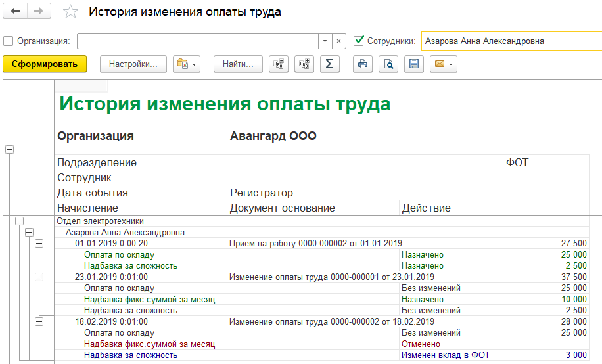Collapse the 23.01.2019 event row group
The width and height of the screenshot is (602, 364).
(x=39, y=277)
